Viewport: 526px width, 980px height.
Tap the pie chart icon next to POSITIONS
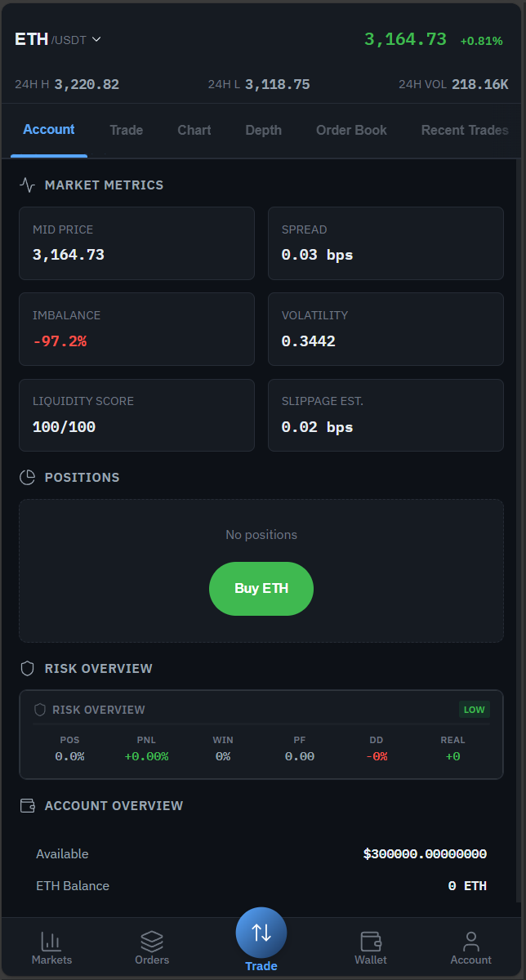tap(27, 477)
